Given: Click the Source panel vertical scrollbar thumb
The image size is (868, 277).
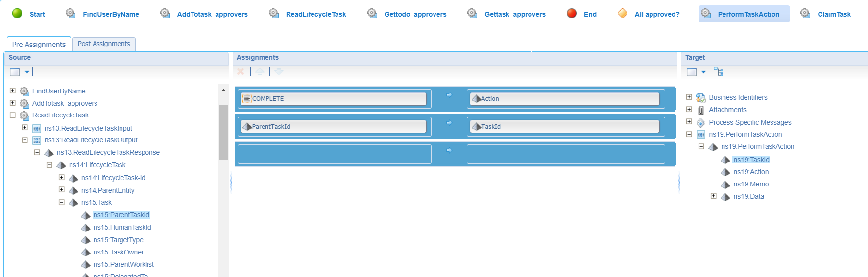Looking at the screenshot, I should [x=223, y=132].
